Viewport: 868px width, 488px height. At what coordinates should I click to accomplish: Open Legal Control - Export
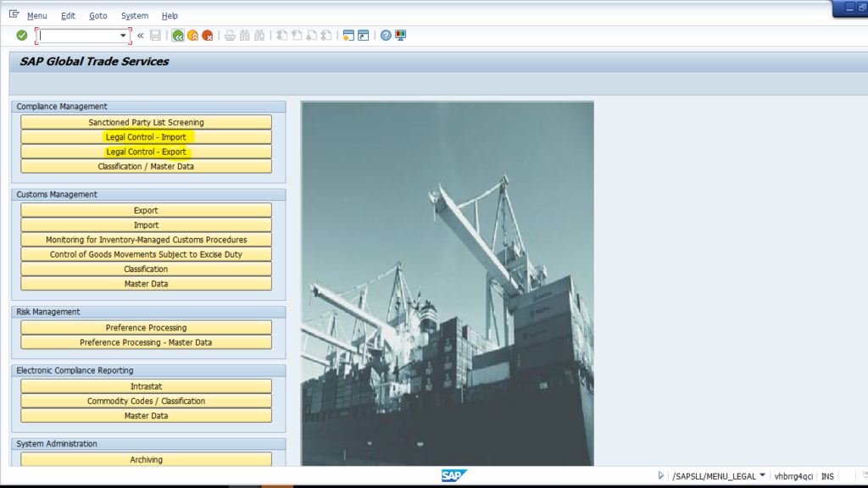tap(146, 152)
